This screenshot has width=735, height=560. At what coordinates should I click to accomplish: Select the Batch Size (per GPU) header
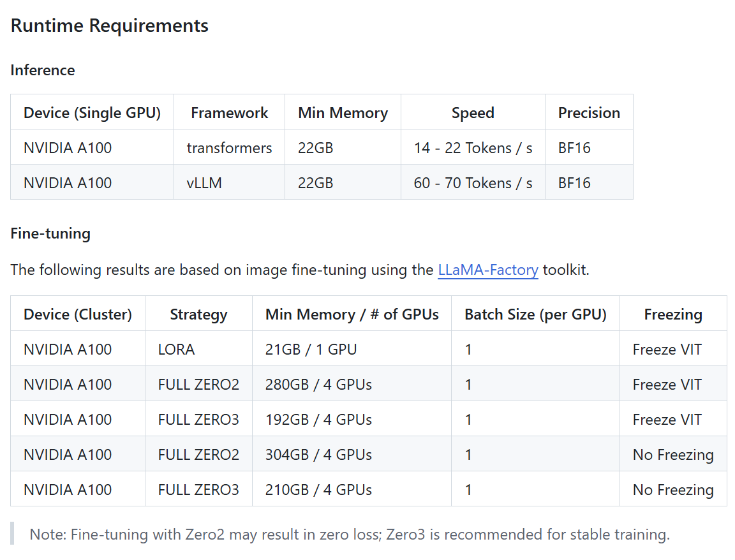tap(535, 314)
